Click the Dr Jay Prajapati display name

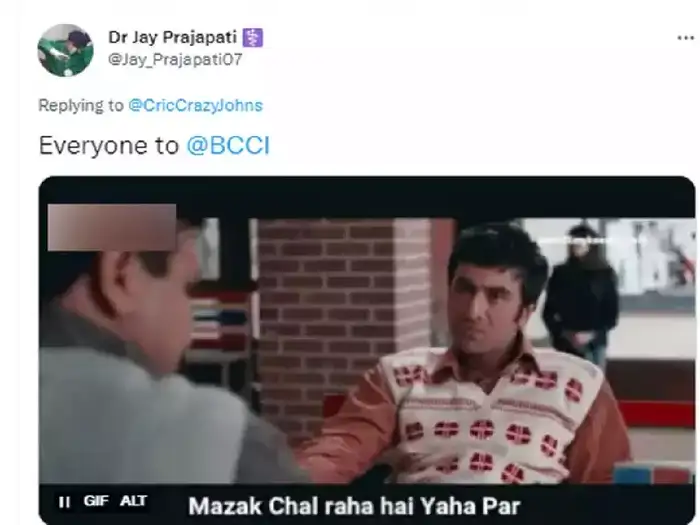tap(172, 37)
